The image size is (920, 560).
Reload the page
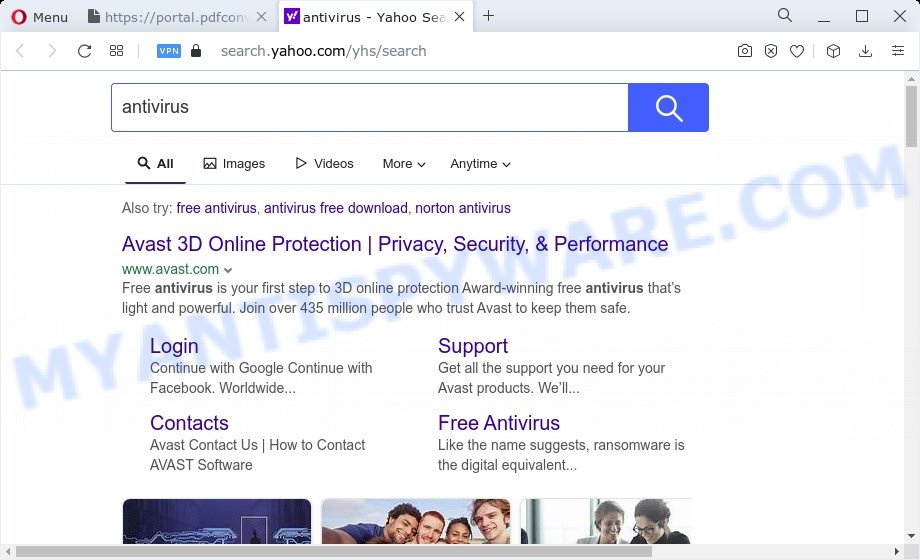[84, 51]
